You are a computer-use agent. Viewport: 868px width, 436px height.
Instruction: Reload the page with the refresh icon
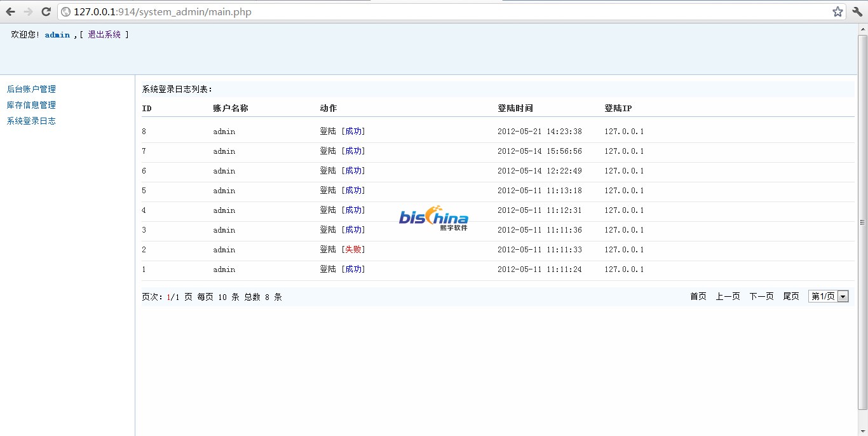pyautogui.click(x=46, y=11)
